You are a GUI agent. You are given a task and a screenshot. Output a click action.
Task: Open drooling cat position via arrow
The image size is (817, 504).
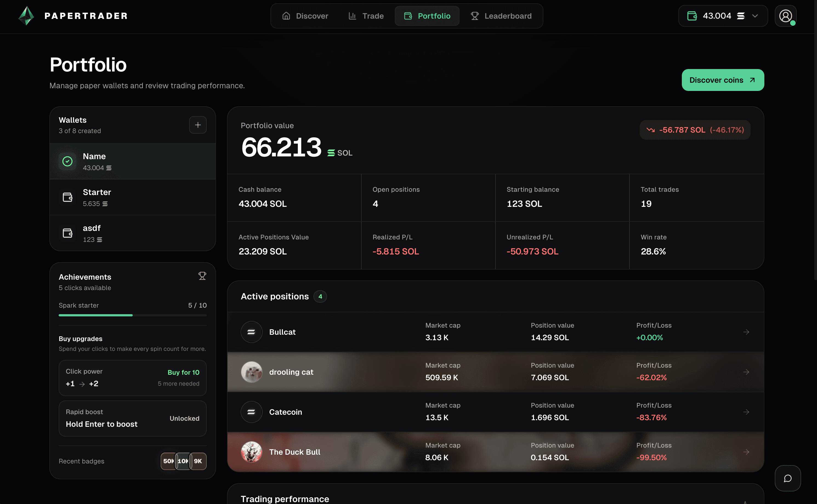746,372
